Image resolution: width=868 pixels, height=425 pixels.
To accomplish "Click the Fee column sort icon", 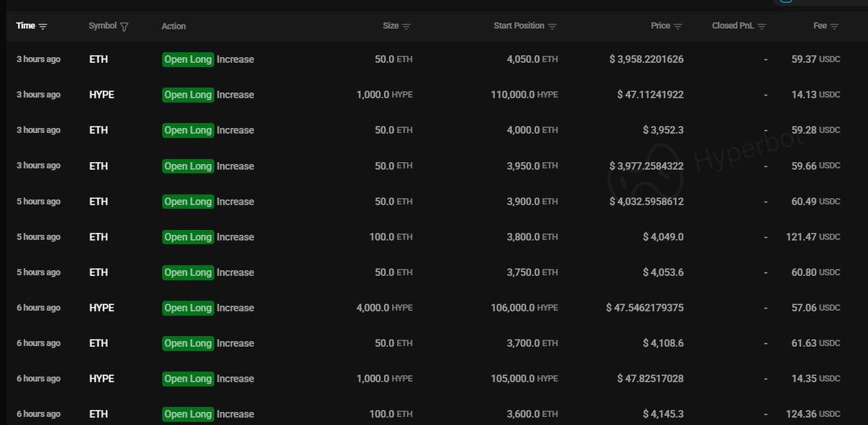I will click(835, 27).
